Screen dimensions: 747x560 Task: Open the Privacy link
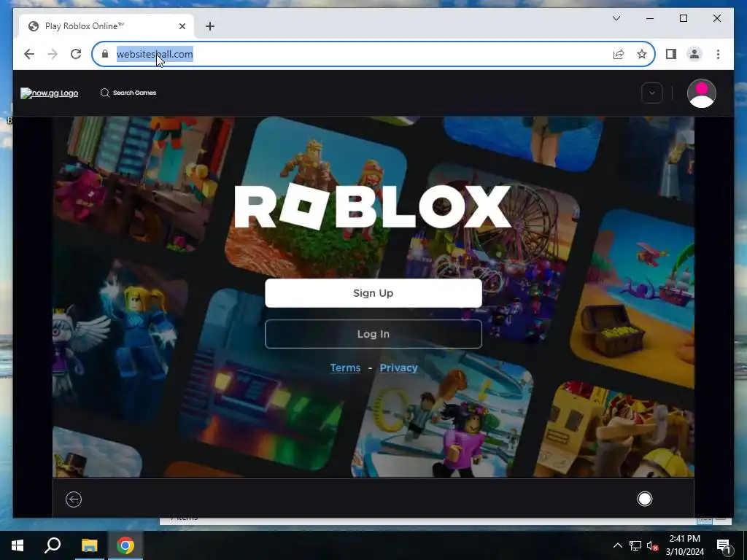tap(399, 368)
